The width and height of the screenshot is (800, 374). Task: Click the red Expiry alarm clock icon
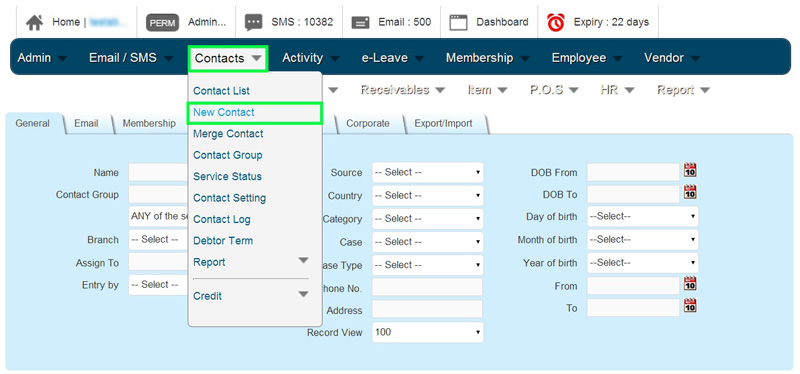pos(556,22)
